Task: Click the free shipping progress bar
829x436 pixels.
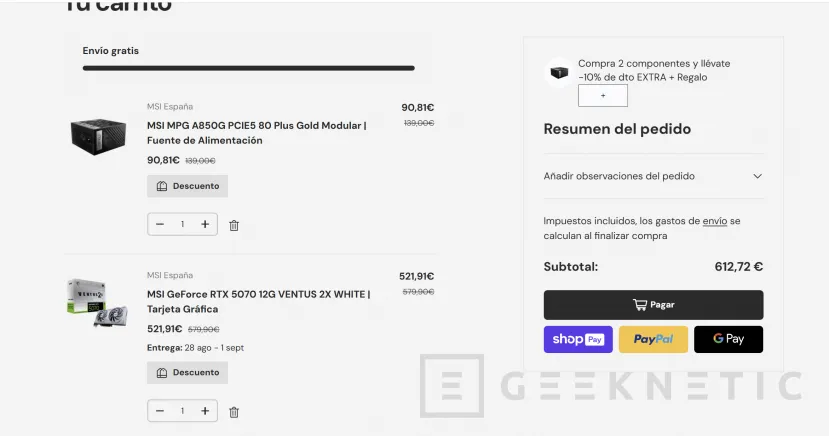Action: (248, 68)
